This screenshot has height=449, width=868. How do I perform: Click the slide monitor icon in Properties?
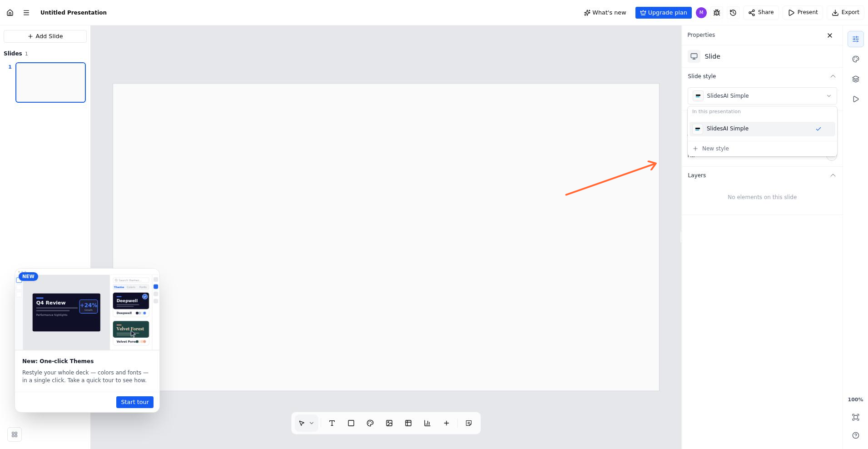[x=694, y=56]
